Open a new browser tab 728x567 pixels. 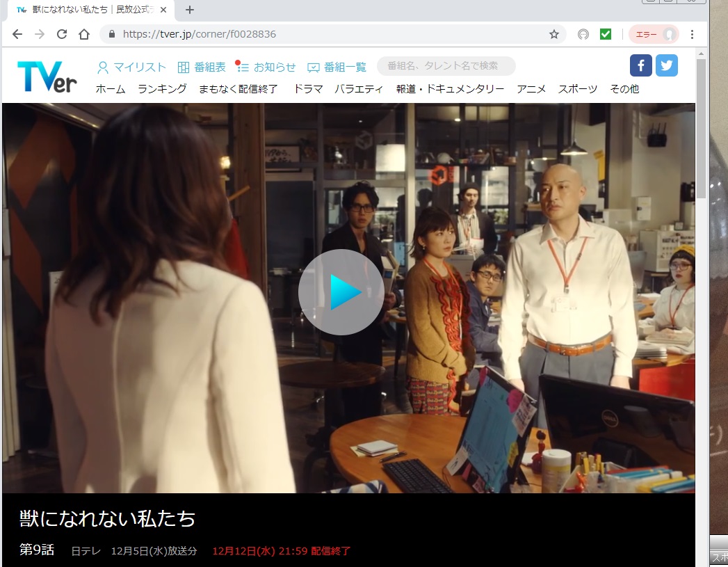pos(190,10)
